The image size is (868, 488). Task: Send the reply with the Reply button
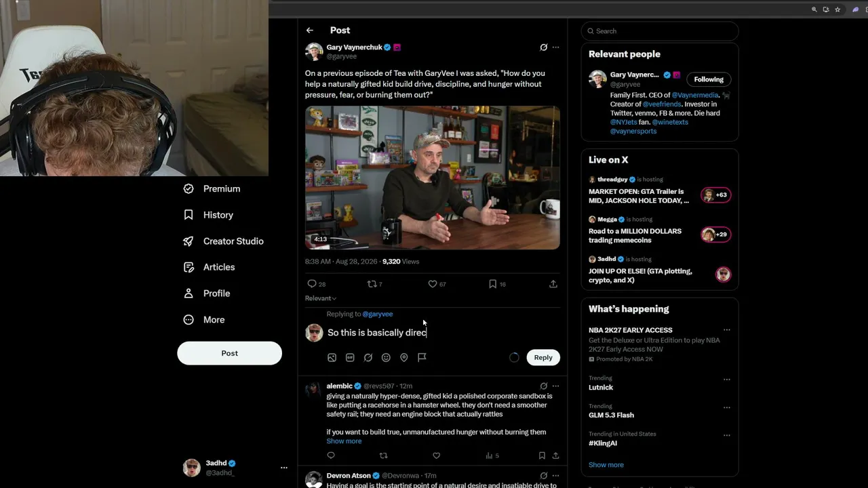543,357
